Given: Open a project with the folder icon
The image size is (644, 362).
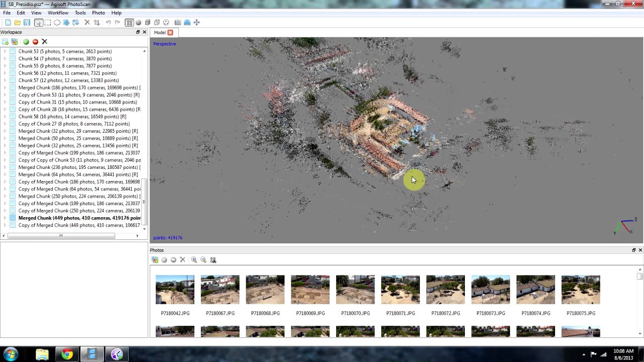Looking at the screenshot, I should tap(18, 23).
